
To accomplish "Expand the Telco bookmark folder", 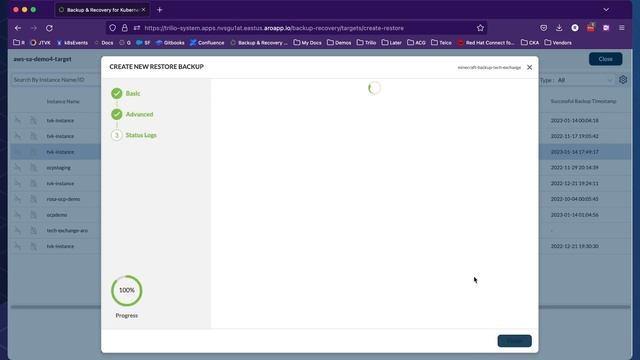I will (x=441, y=42).
